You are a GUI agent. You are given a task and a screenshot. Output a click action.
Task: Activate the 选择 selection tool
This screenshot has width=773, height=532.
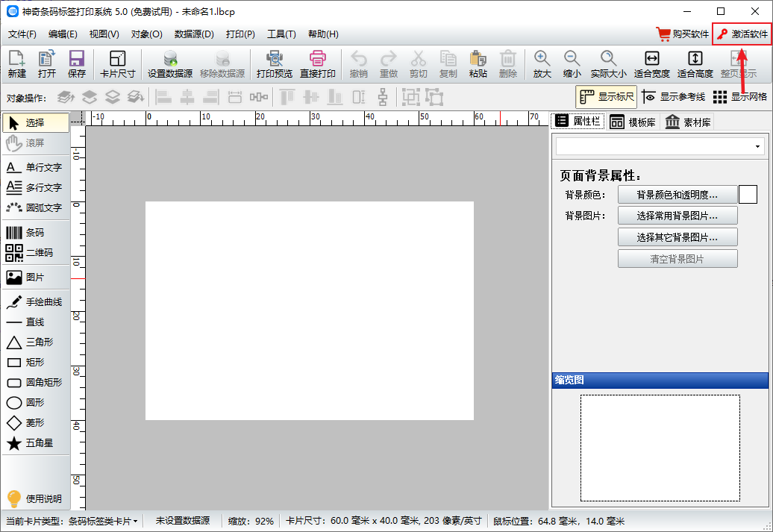point(36,123)
